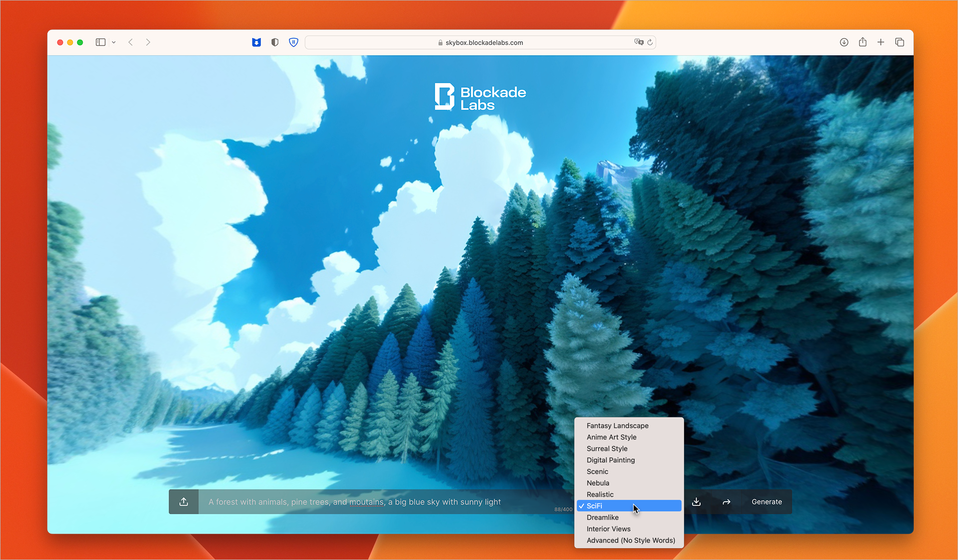Open a new tab with plus icon

pyautogui.click(x=881, y=42)
